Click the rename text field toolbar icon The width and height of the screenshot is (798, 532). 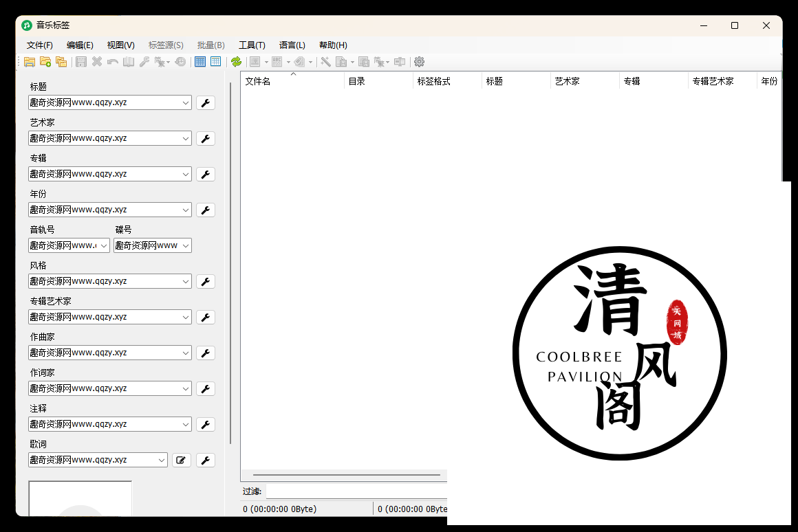click(x=400, y=62)
